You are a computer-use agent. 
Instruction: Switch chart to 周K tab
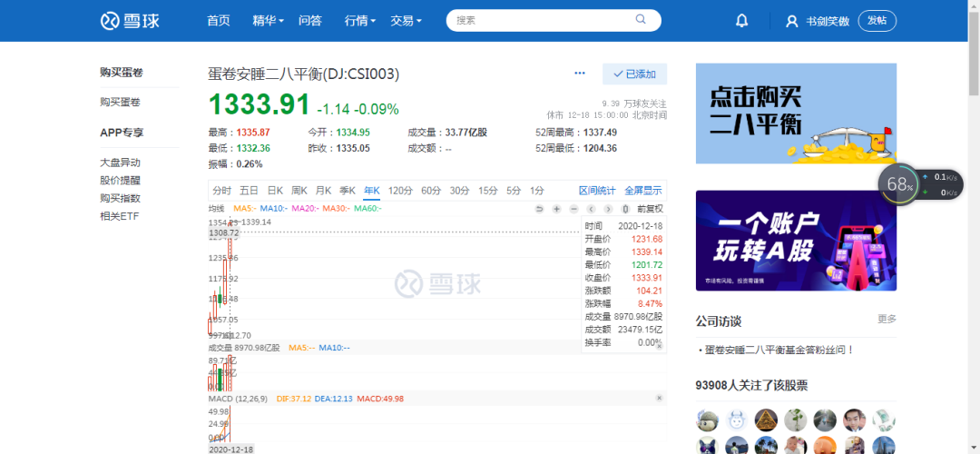(299, 191)
